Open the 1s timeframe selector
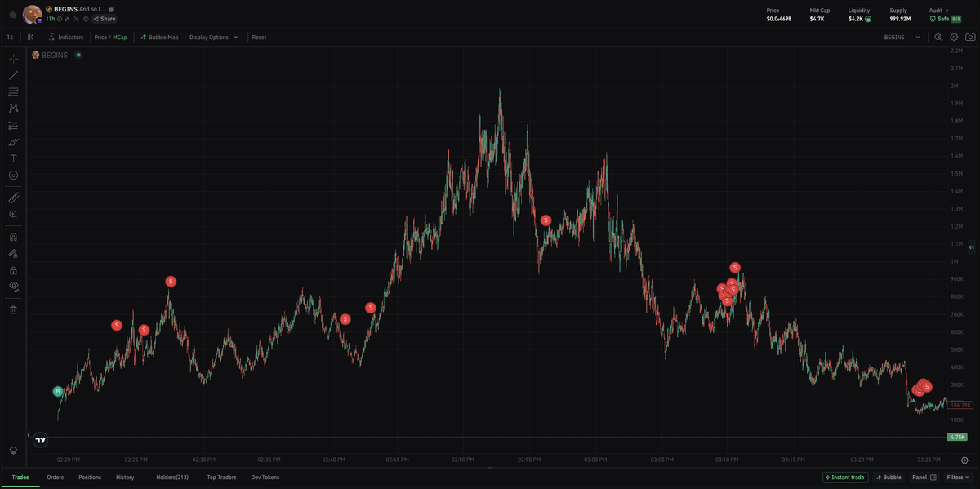Viewport: 980px width, 489px height. pyautogui.click(x=10, y=37)
